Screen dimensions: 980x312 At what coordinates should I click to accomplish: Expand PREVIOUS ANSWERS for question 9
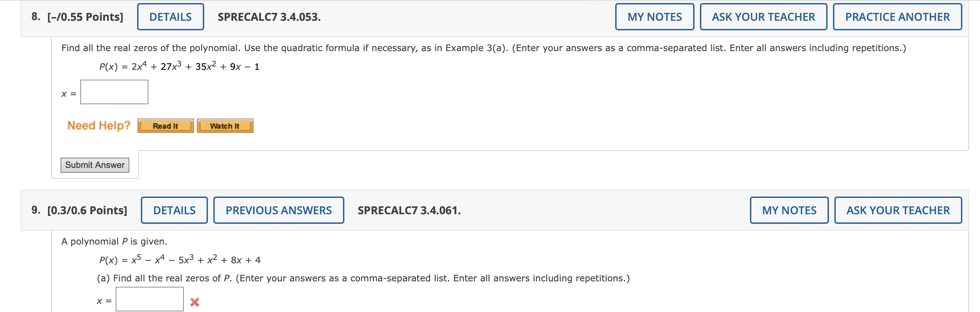[278, 209]
